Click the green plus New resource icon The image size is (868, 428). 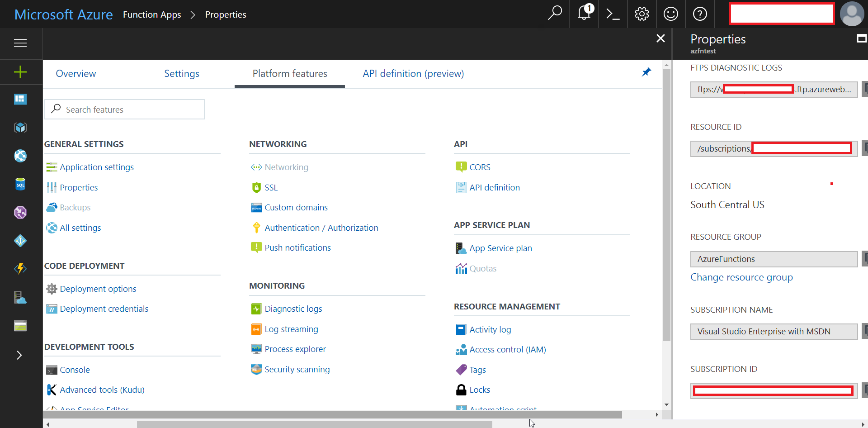coord(20,71)
